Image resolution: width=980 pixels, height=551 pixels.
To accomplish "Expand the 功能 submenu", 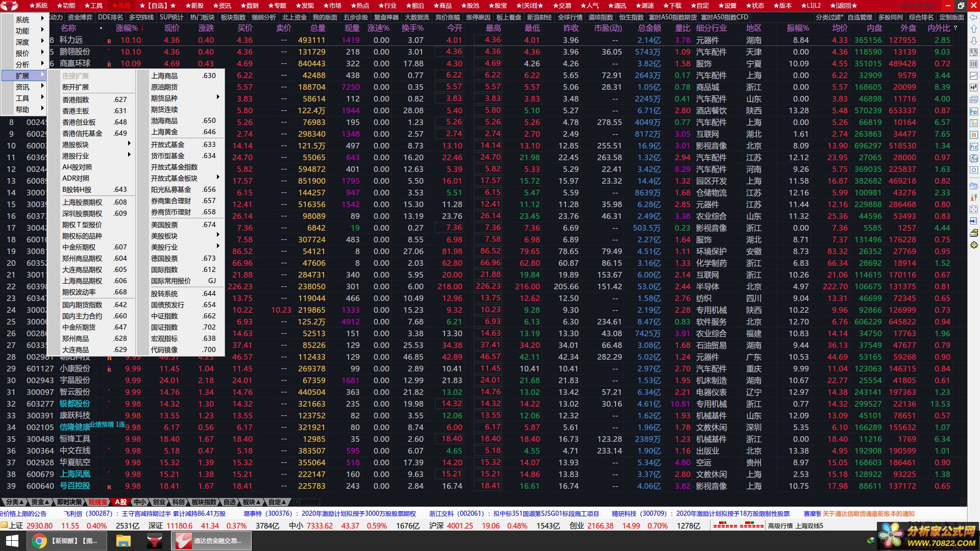I will pyautogui.click(x=23, y=31).
